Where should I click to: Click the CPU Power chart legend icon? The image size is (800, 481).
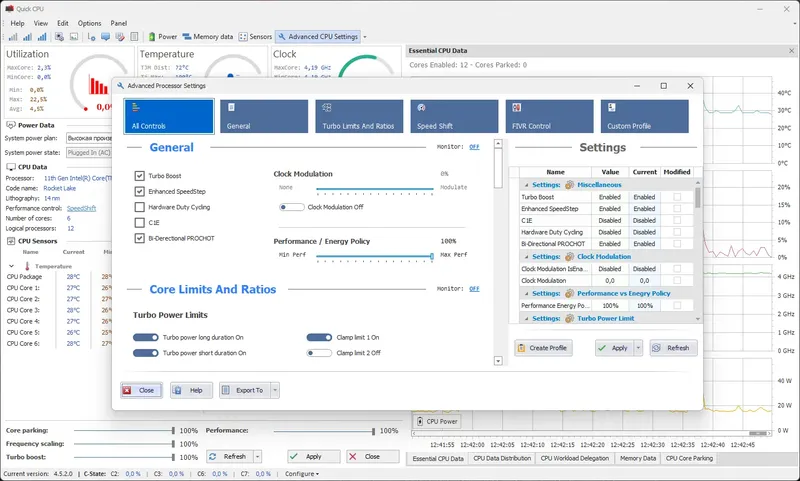pos(420,421)
